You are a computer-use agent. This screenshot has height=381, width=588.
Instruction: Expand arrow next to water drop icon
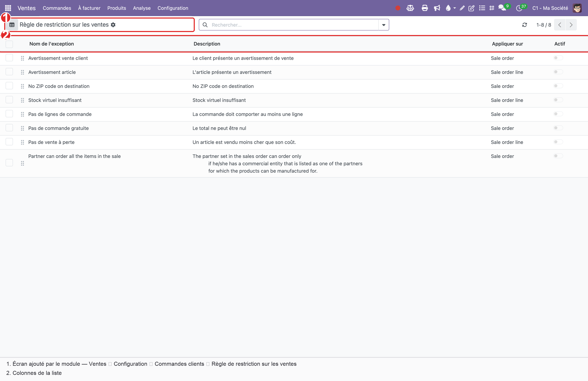point(455,8)
